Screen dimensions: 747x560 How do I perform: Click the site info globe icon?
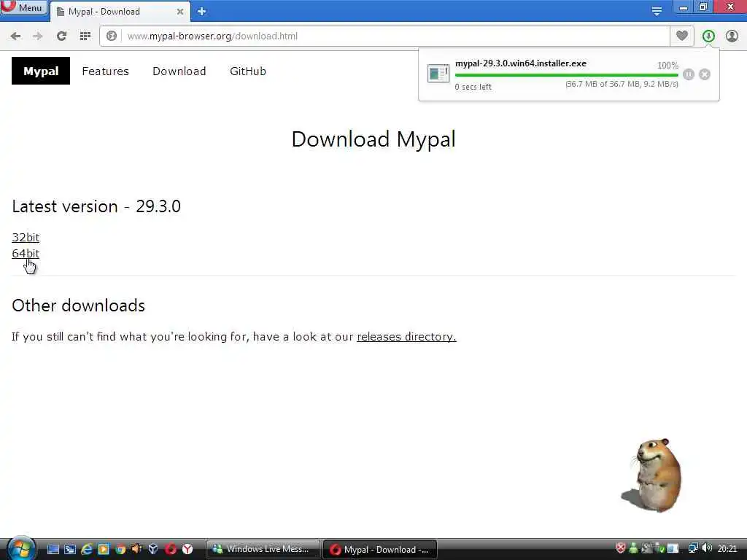112,36
